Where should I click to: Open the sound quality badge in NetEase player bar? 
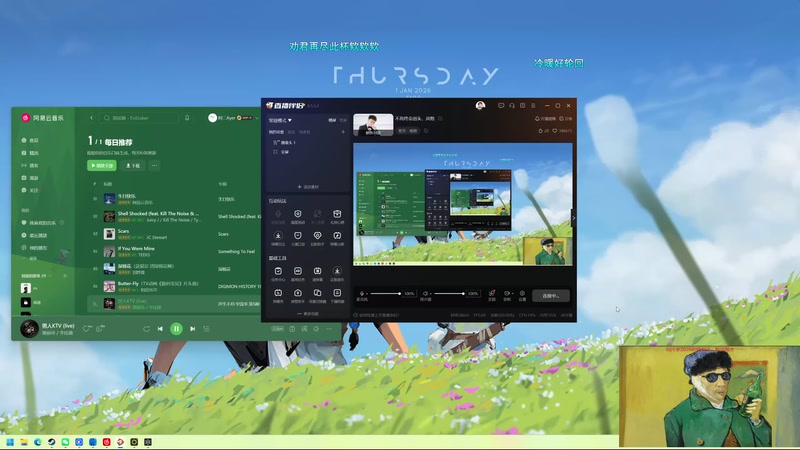(x=277, y=329)
